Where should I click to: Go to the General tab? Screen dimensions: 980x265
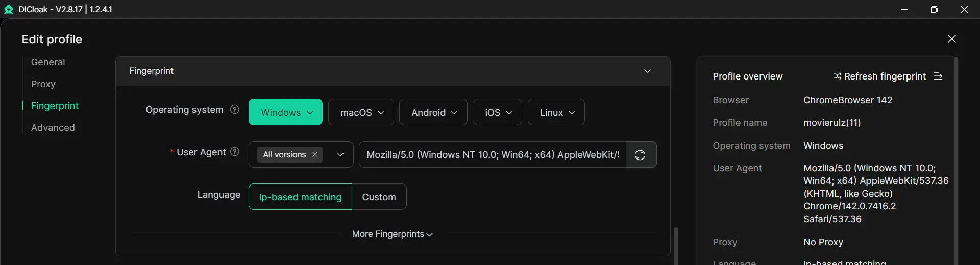(48, 62)
